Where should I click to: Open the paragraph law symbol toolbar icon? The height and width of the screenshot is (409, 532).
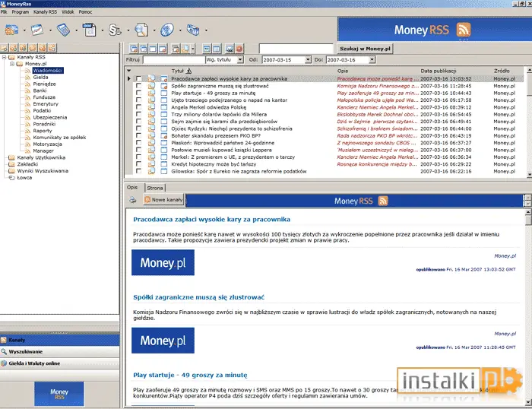115,30
